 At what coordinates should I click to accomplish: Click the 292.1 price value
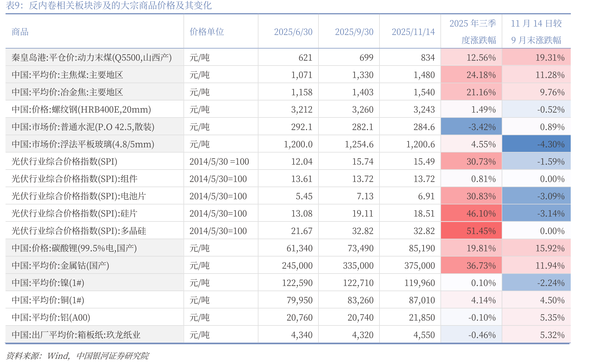click(x=302, y=127)
